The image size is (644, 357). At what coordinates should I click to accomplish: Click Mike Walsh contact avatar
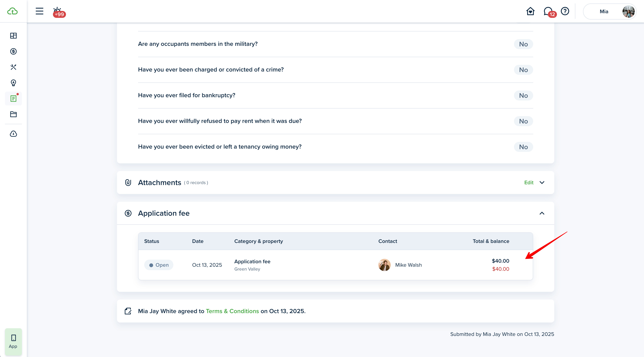[384, 265]
